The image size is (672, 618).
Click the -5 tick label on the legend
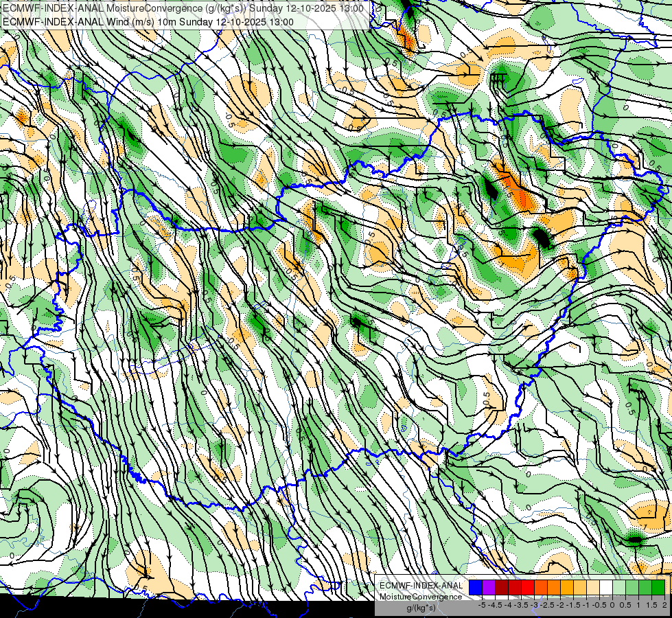pos(482,605)
